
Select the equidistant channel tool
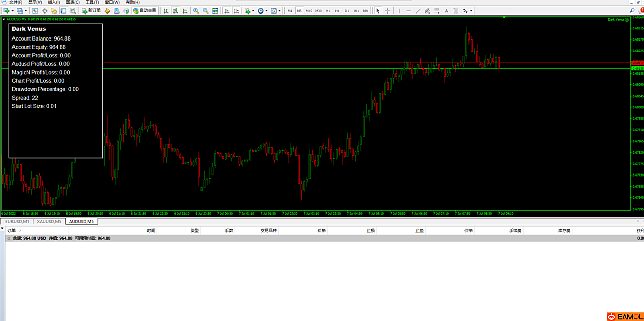pos(427,11)
